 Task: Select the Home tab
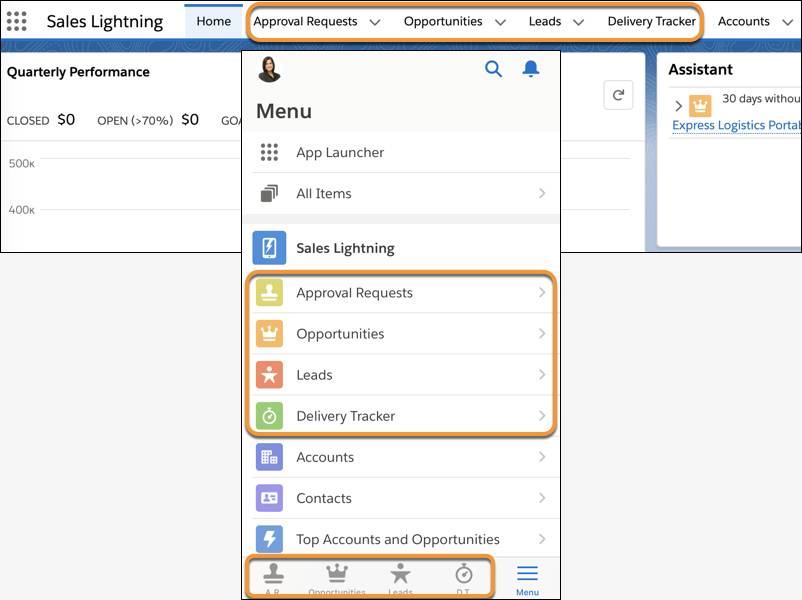214,21
